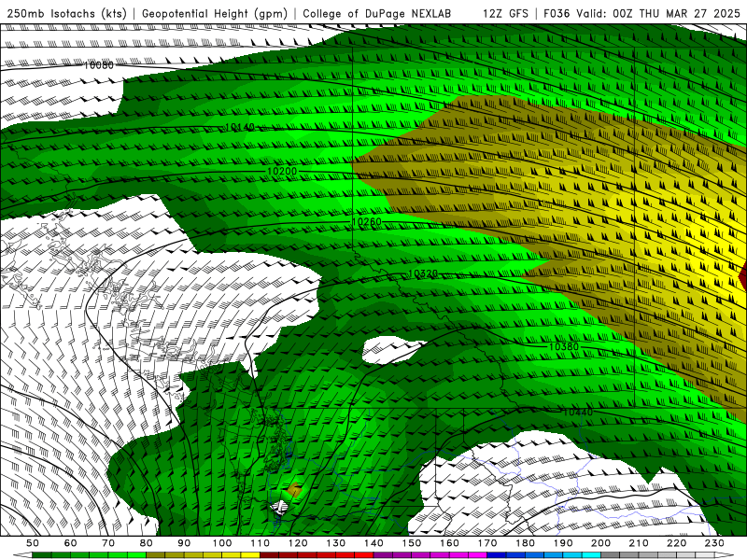
Task: Click the 140 value on the color scale
Action: click(x=373, y=543)
